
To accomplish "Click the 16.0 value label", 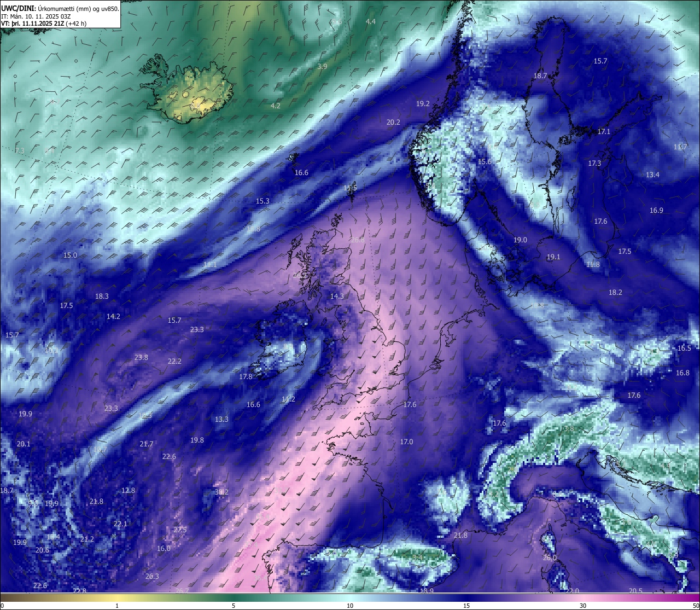I will point(164,548).
